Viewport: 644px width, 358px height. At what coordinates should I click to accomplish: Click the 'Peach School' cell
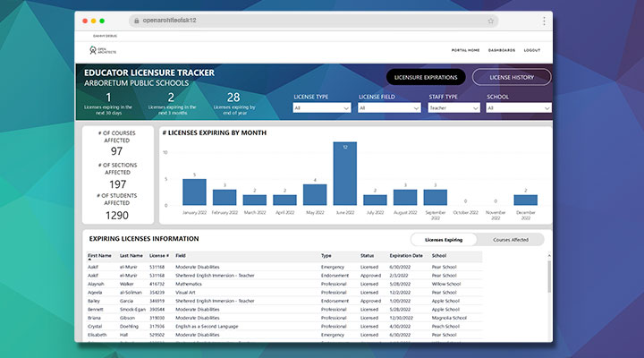tap(445, 327)
